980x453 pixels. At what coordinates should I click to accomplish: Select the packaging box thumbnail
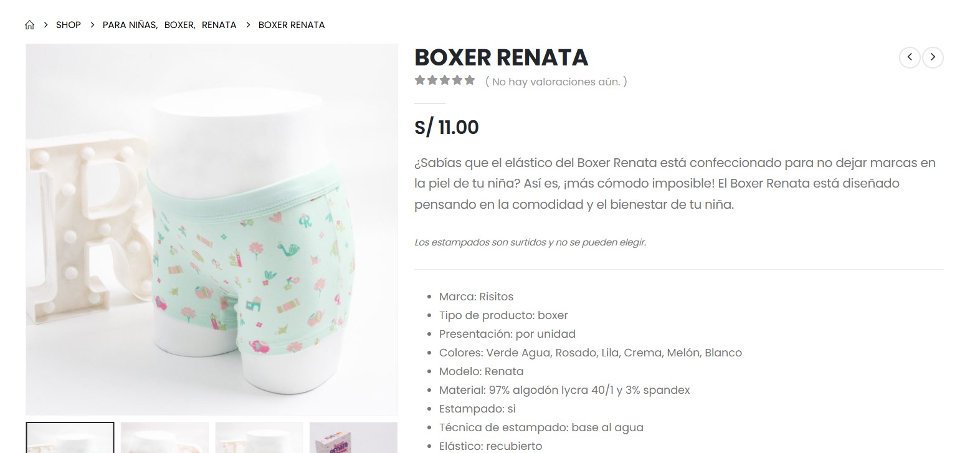(x=354, y=437)
